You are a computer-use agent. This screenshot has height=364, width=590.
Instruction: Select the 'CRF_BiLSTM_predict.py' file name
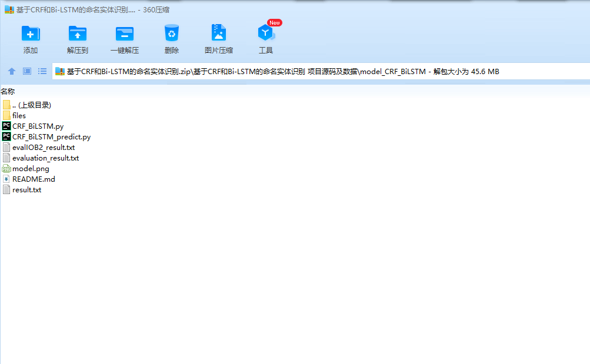coord(52,137)
